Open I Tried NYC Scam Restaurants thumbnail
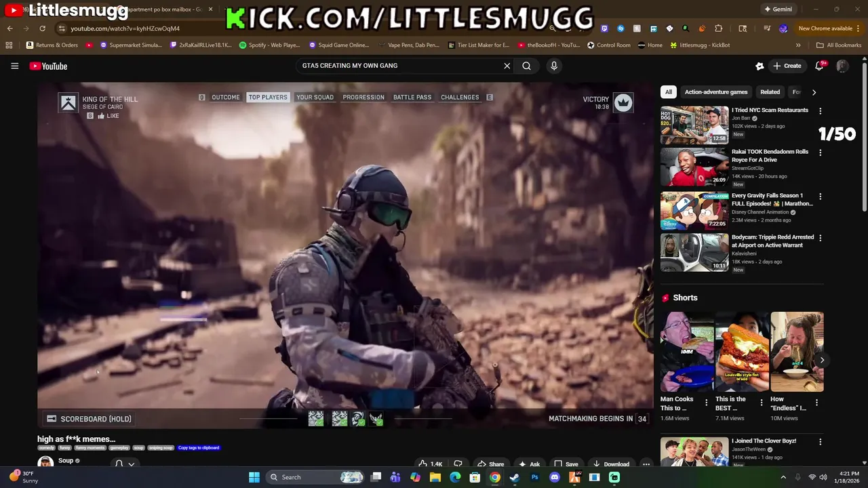The width and height of the screenshot is (868, 488). [x=694, y=125]
